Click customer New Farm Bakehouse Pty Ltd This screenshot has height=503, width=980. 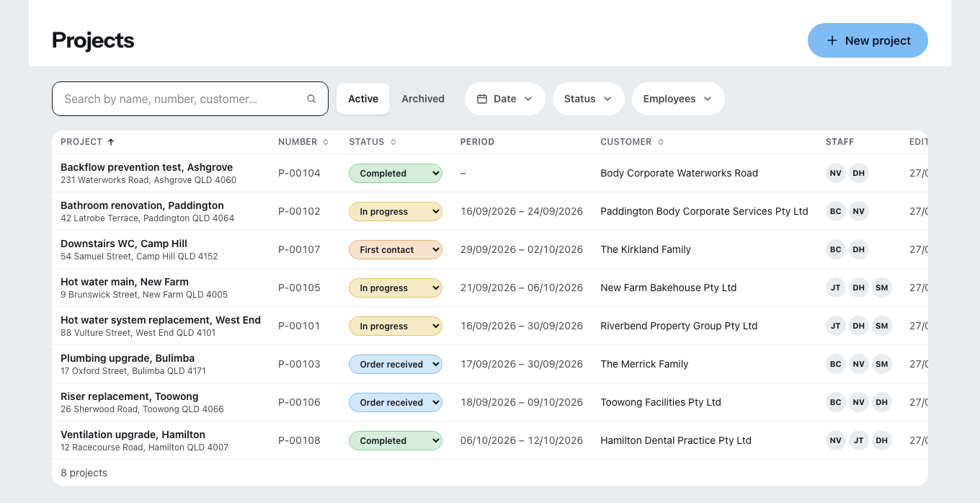point(668,288)
